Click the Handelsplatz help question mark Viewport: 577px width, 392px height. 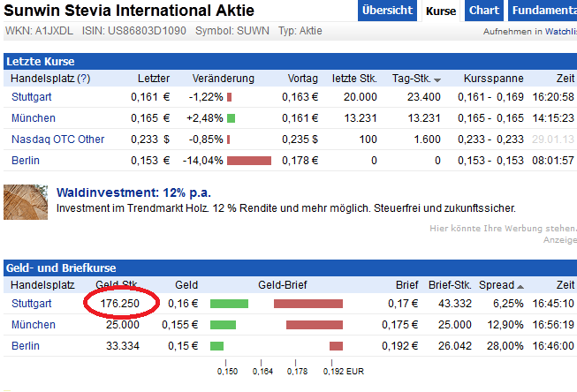84,79
